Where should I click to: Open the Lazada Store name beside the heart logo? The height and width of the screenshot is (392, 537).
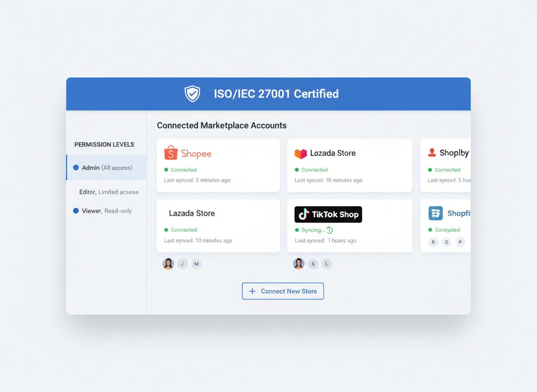pyautogui.click(x=333, y=153)
